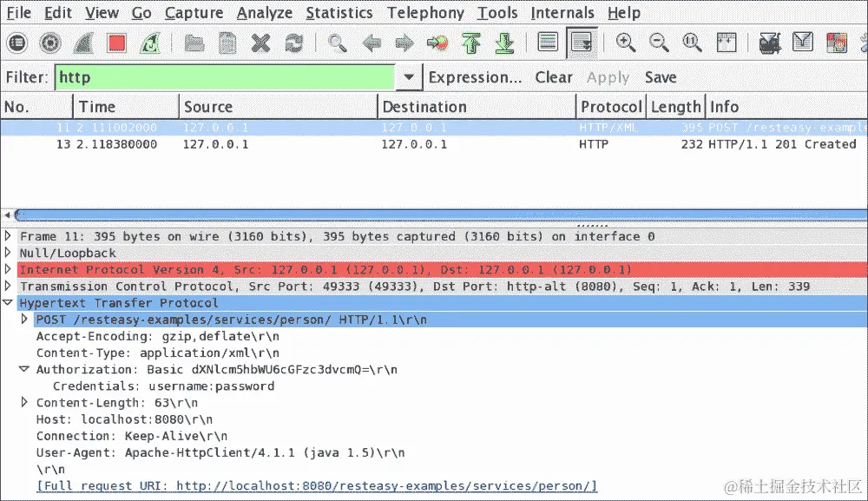
Task: Open capture options gear icon
Action: [x=49, y=43]
